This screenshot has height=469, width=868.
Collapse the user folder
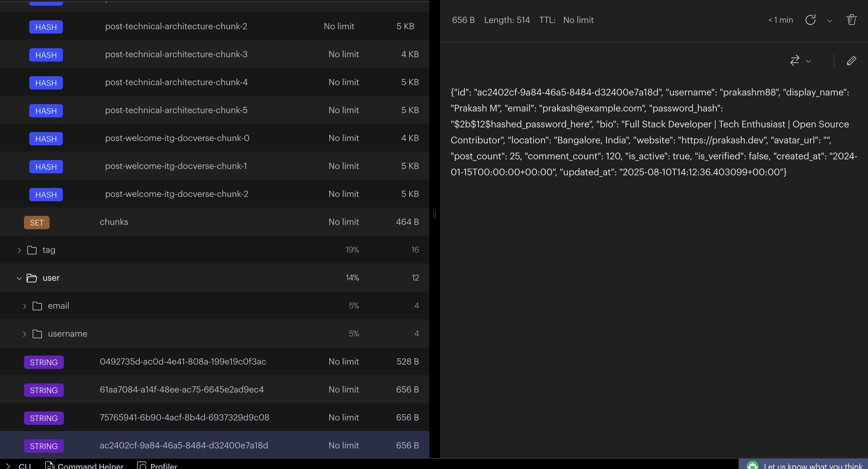pyautogui.click(x=19, y=278)
